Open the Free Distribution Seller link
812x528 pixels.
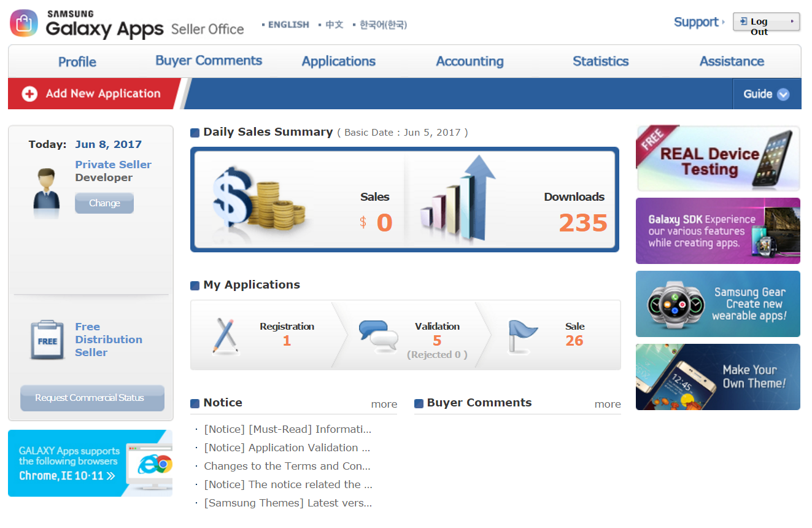[109, 340]
